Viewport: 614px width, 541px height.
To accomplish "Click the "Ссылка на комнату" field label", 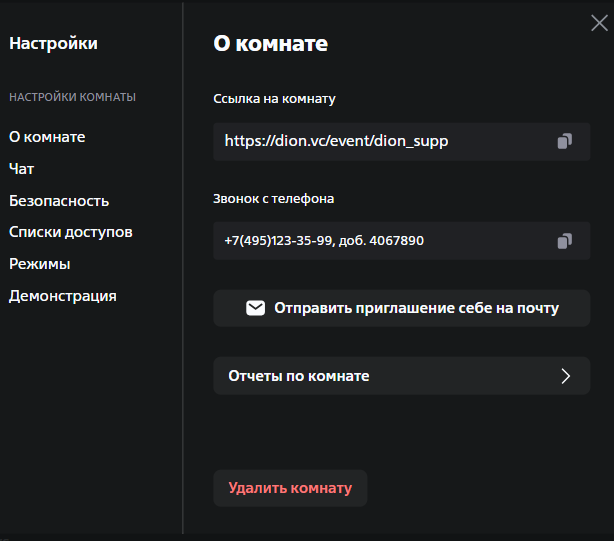I will click(x=274, y=99).
